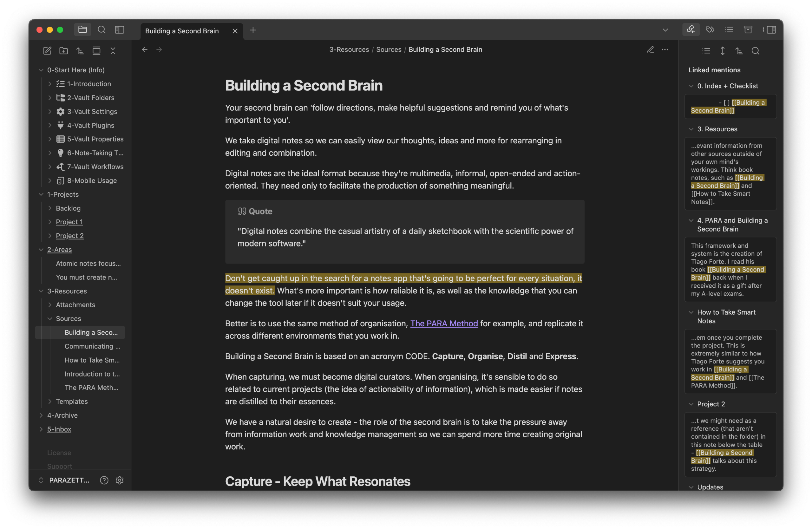Create a new note with the pencil icon
The image size is (812, 529).
click(x=47, y=51)
